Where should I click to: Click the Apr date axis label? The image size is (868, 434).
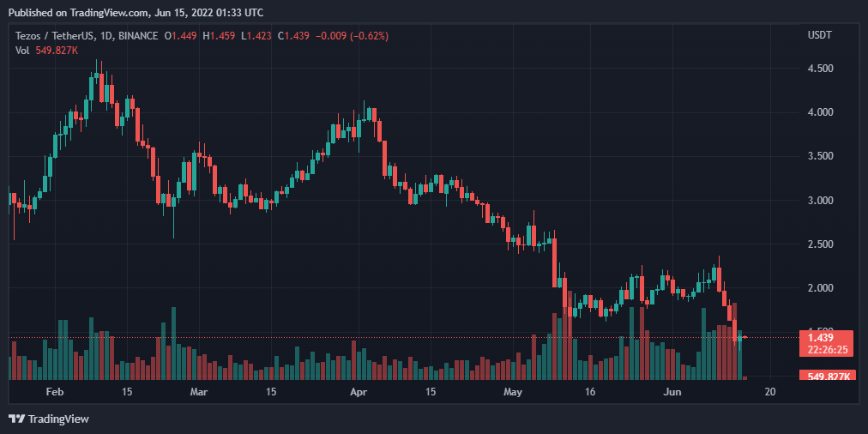tap(359, 392)
